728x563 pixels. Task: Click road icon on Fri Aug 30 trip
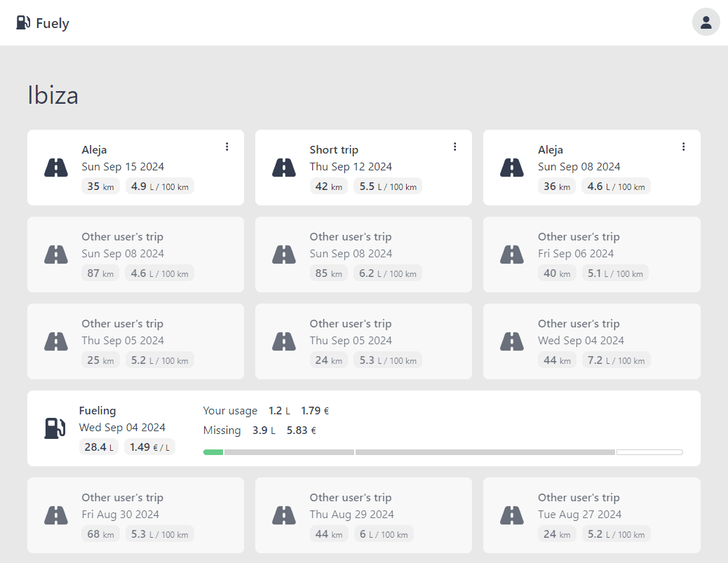tap(56, 515)
